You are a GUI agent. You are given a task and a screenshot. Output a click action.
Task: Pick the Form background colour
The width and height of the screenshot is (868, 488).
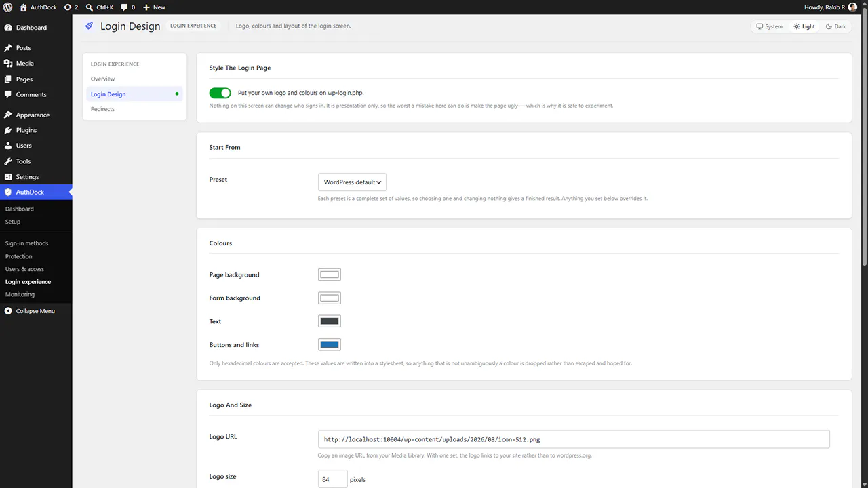click(330, 298)
